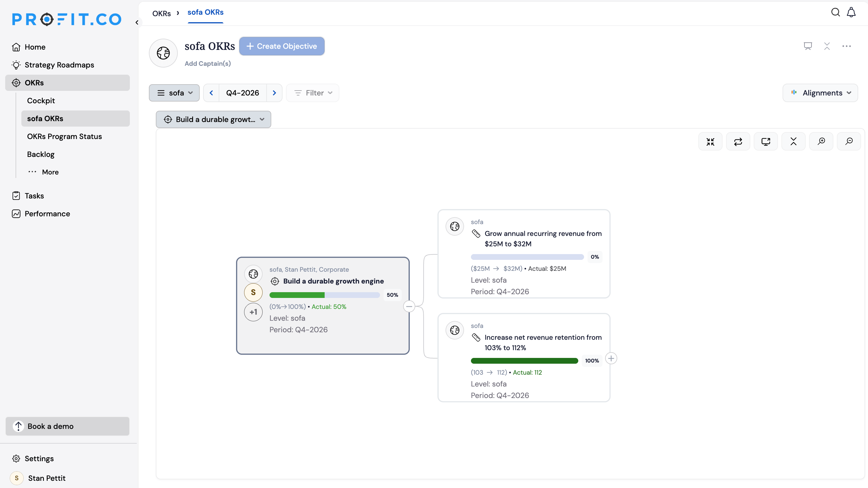Click key result icon beside Increase net revenue retention

coord(476,337)
